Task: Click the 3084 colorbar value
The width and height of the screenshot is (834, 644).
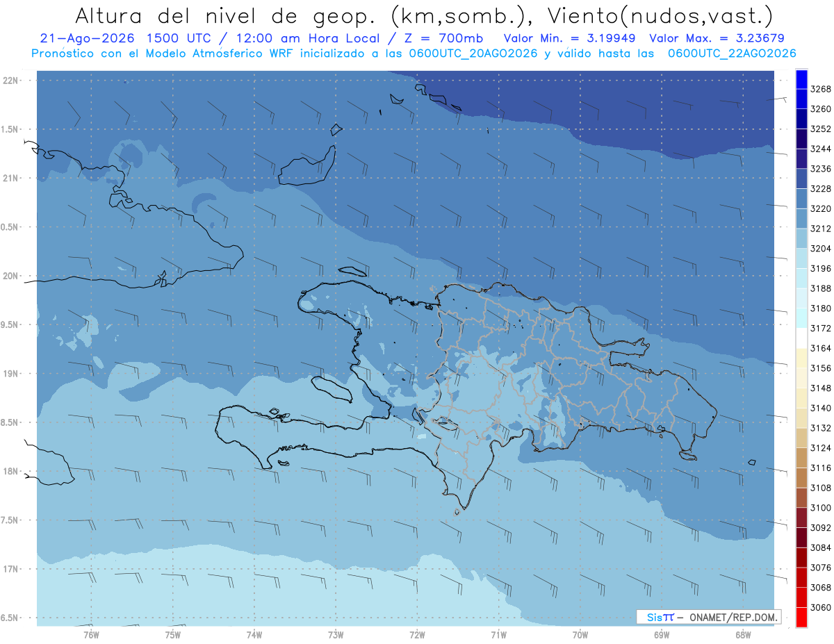Action: [821, 547]
